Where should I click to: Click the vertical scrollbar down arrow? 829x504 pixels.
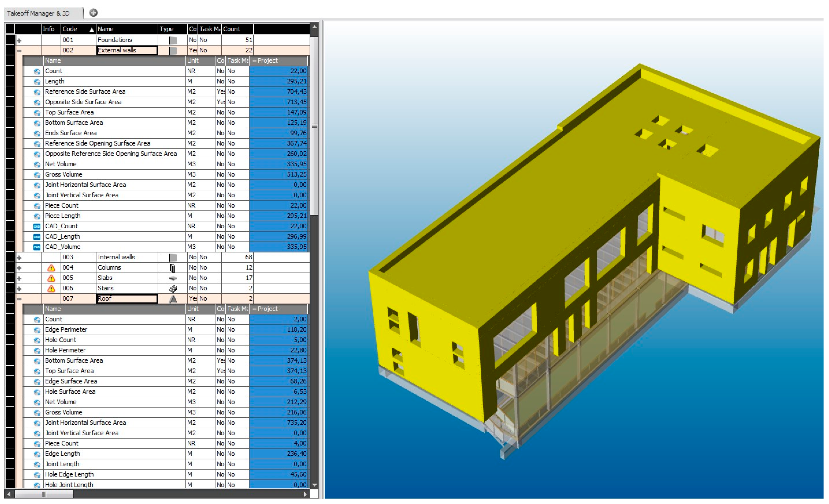coord(315,485)
